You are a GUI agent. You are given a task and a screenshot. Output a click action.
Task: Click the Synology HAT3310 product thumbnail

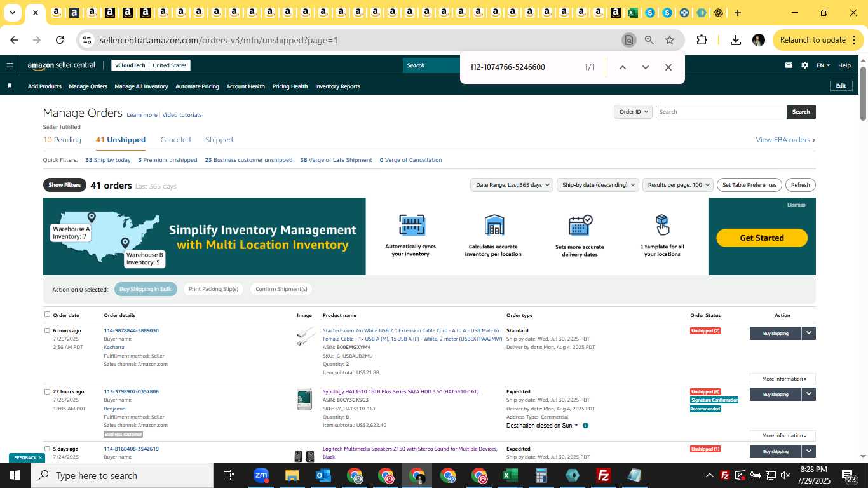pyautogui.click(x=304, y=399)
